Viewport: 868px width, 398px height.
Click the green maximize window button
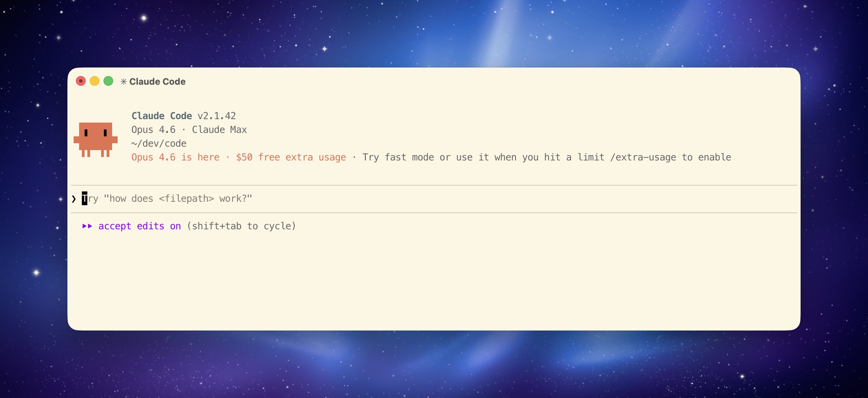(x=108, y=81)
